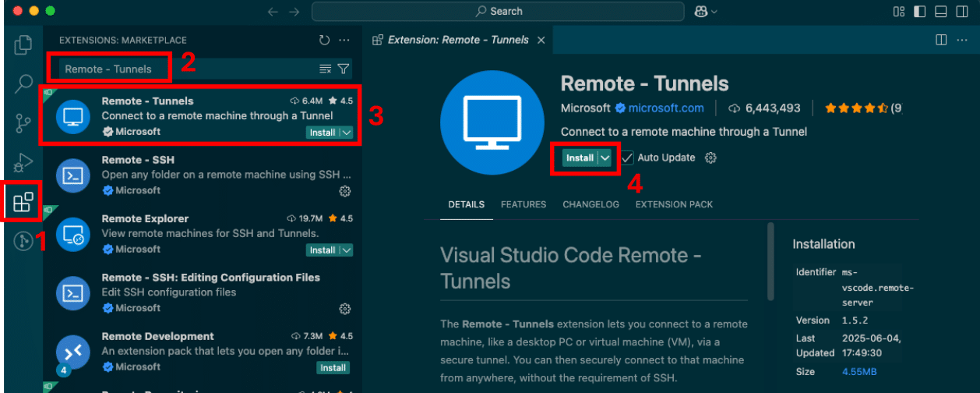This screenshot has height=393, width=980.
Task: Click Visual Studio Code Remote - Tunnels heading
Action: pyautogui.click(x=571, y=267)
